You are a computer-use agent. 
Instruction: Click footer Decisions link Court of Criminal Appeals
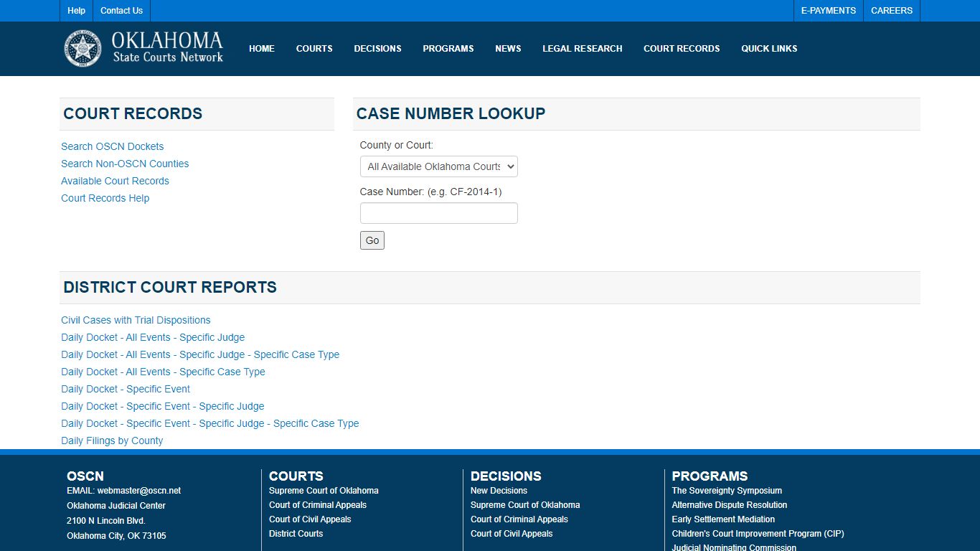click(519, 519)
